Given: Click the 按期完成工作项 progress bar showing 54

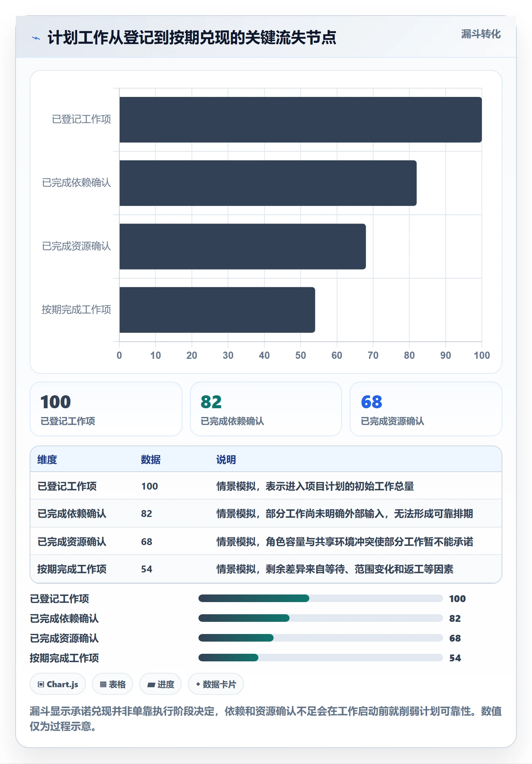Looking at the screenshot, I should pos(320,658).
